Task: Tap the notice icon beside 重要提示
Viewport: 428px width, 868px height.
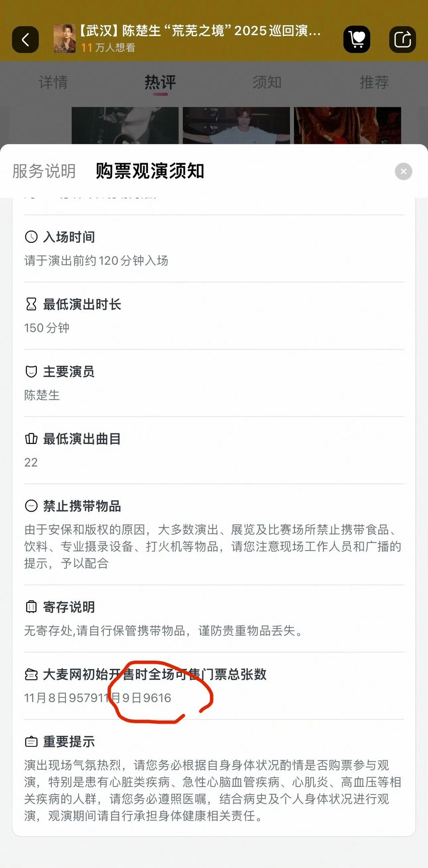Action: (31, 742)
